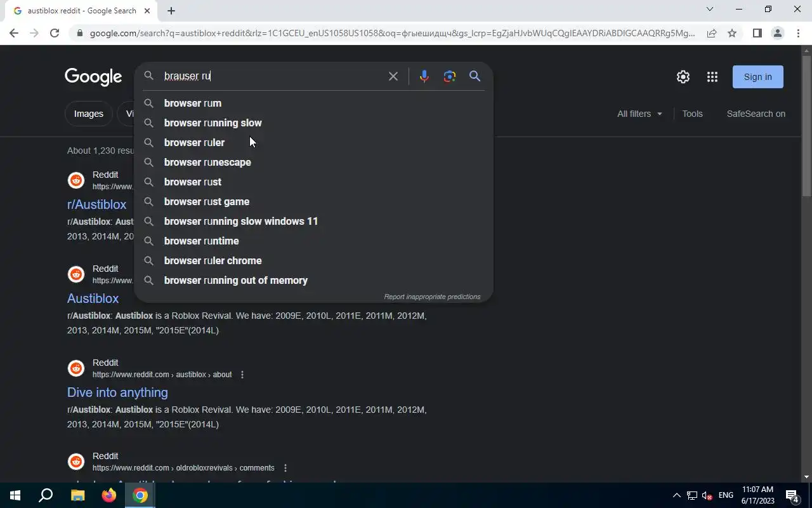Select suggestion 'browser ruler'
Screen dimensions: 812x508
click(x=313, y=142)
